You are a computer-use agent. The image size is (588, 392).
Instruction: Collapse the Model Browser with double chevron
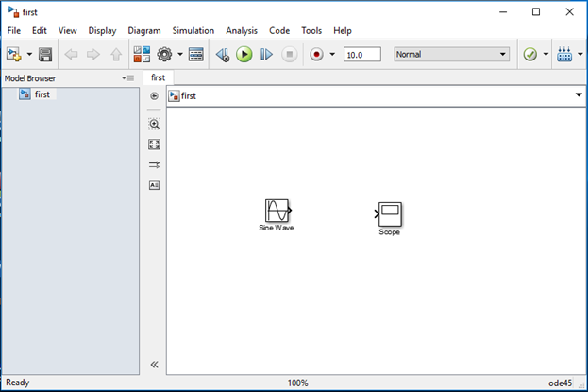tap(155, 364)
